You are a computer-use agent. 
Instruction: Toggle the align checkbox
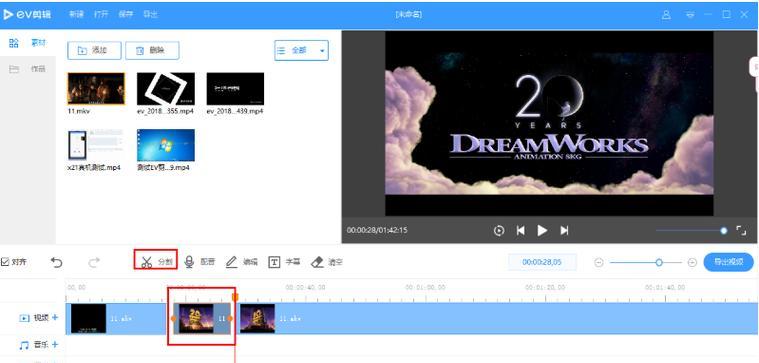[x=5, y=262]
